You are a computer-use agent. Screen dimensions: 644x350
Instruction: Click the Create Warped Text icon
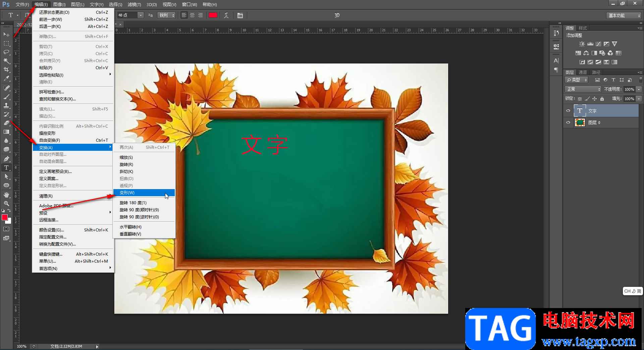coord(226,15)
